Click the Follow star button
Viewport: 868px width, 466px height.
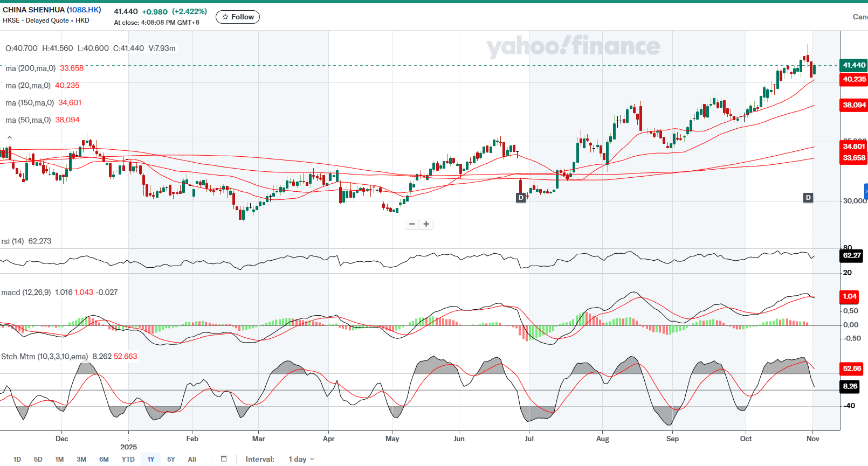[x=238, y=17]
